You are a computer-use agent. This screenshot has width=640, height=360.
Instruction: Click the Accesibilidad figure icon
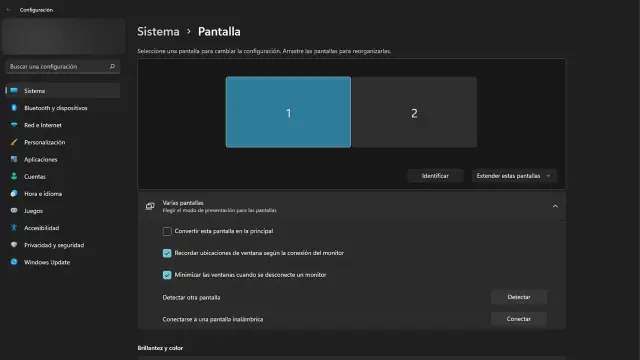tap(14, 228)
